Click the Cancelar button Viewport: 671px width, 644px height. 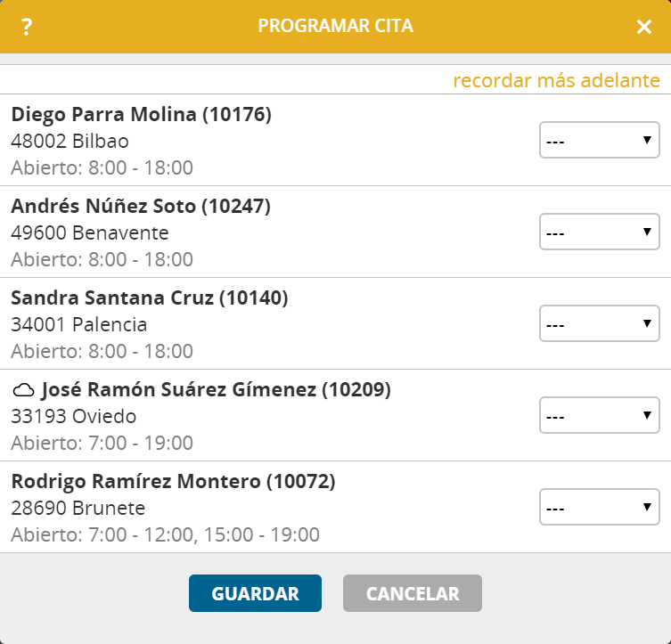(413, 593)
